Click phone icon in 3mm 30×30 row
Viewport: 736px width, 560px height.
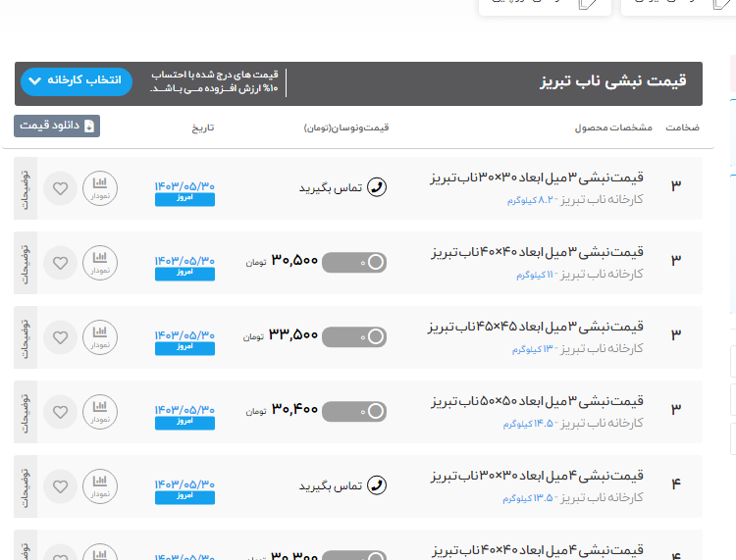[x=377, y=187]
